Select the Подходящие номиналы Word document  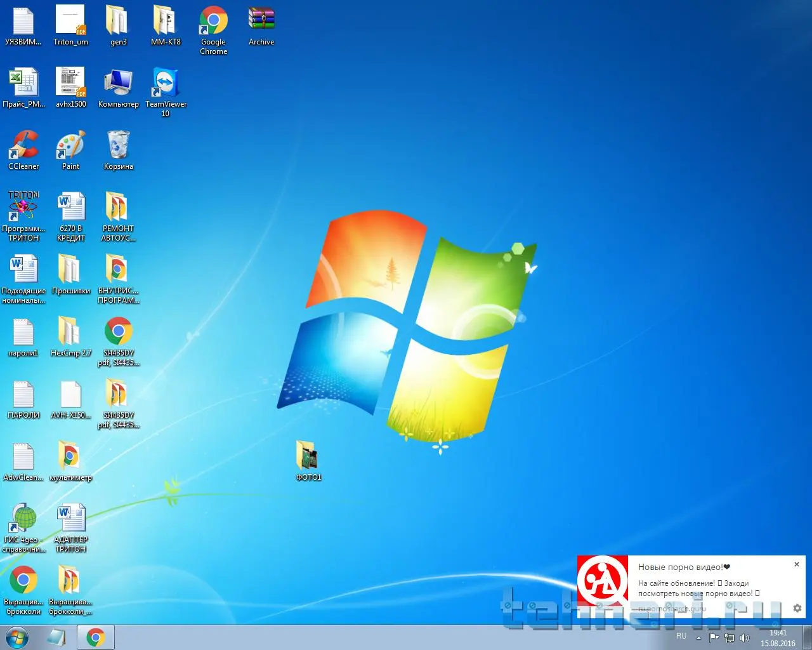[x=23, y=279]
